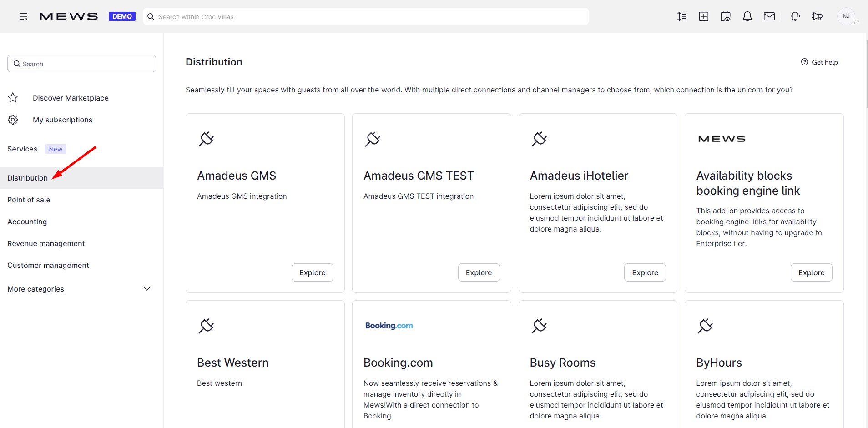Click the ByHours card title
This screenshot has width=868, height=428.
719,363
